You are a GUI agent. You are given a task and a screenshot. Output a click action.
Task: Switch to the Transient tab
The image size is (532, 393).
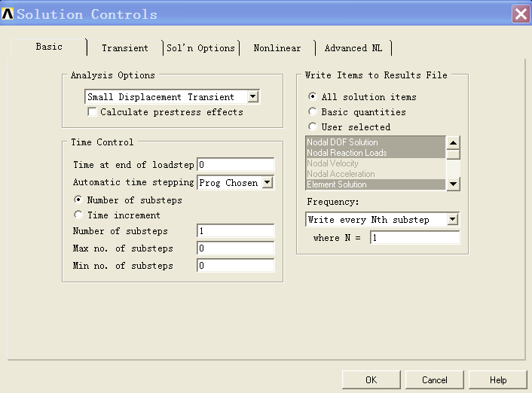[125, 48]
